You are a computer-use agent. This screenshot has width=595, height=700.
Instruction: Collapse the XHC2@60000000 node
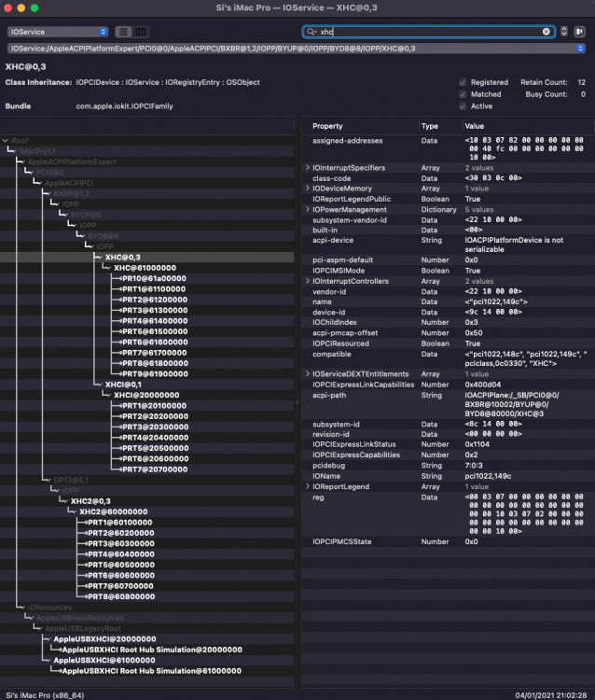point(73,512)
